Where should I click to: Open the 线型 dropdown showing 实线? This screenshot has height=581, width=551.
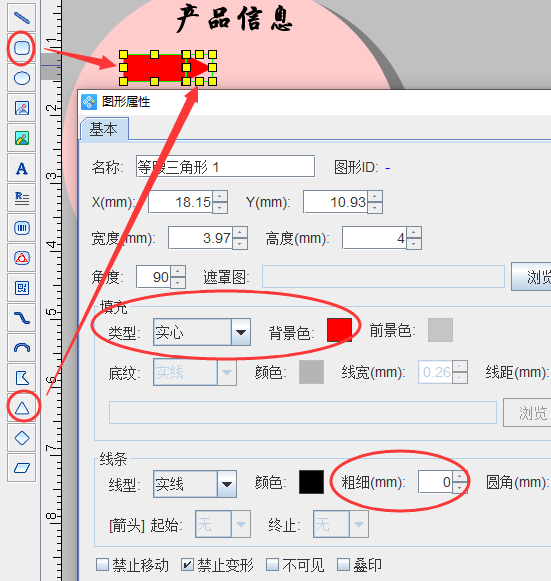coord(195,484)
